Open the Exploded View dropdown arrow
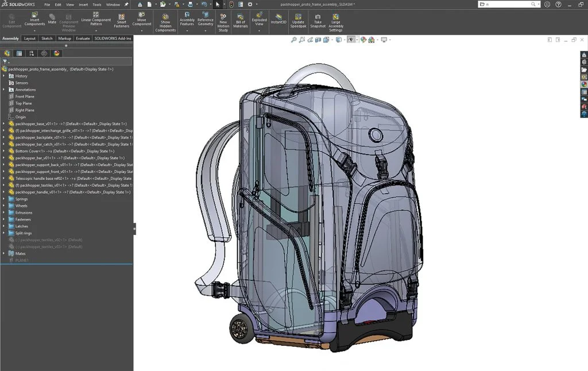The image size is (588, 371). point(259,31)
